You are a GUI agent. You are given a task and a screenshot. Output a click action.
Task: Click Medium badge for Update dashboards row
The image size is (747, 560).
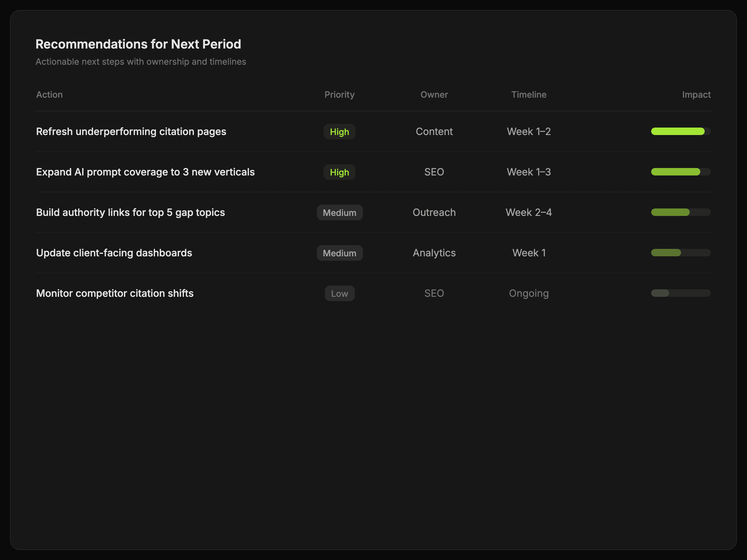point(339,253)
